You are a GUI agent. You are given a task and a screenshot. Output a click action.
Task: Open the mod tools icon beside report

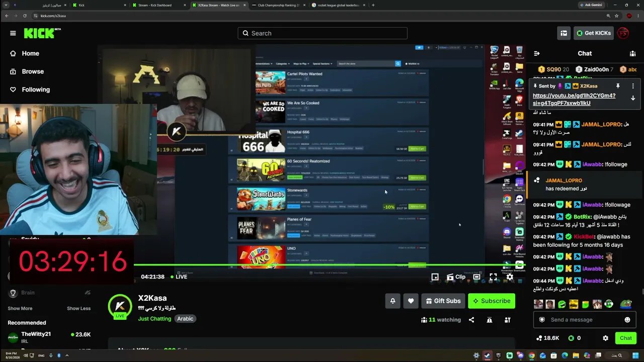(x=508, y=320)
